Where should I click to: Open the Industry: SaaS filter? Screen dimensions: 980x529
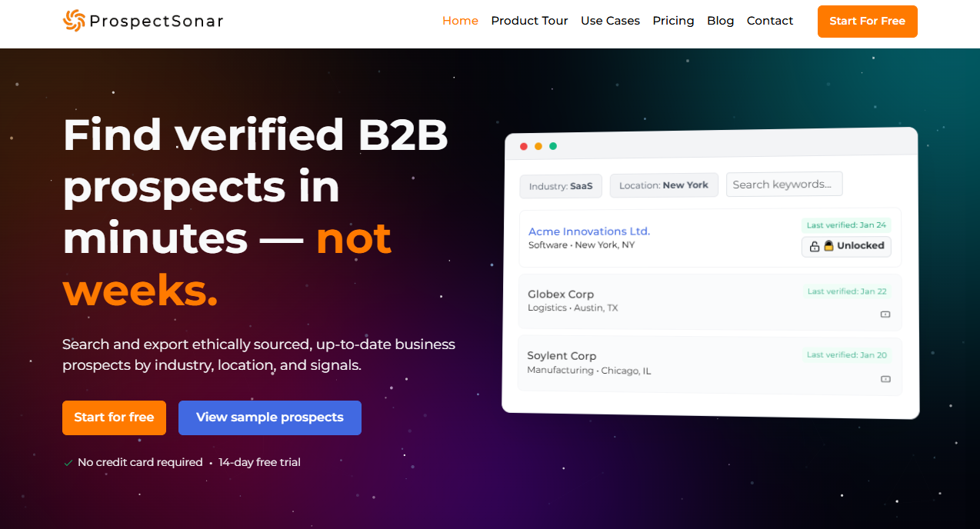[561, 186]
